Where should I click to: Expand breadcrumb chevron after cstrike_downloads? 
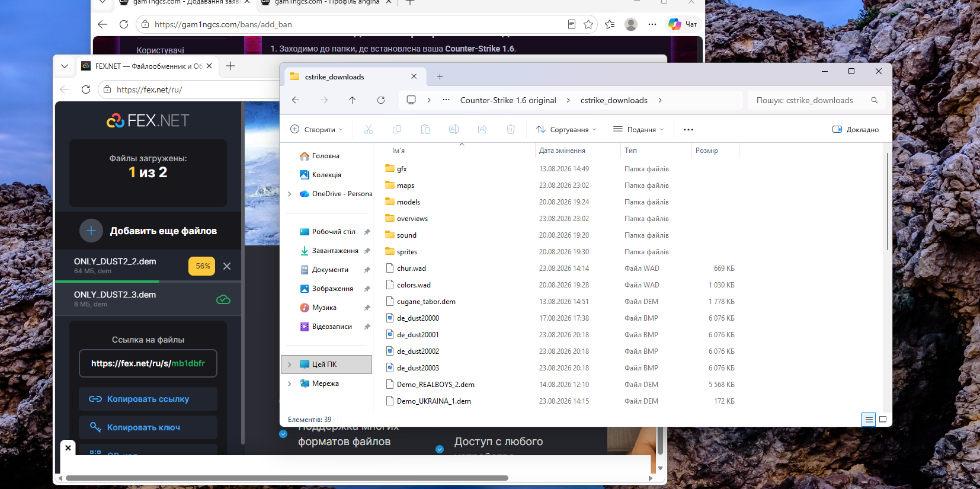click(660, 100)
